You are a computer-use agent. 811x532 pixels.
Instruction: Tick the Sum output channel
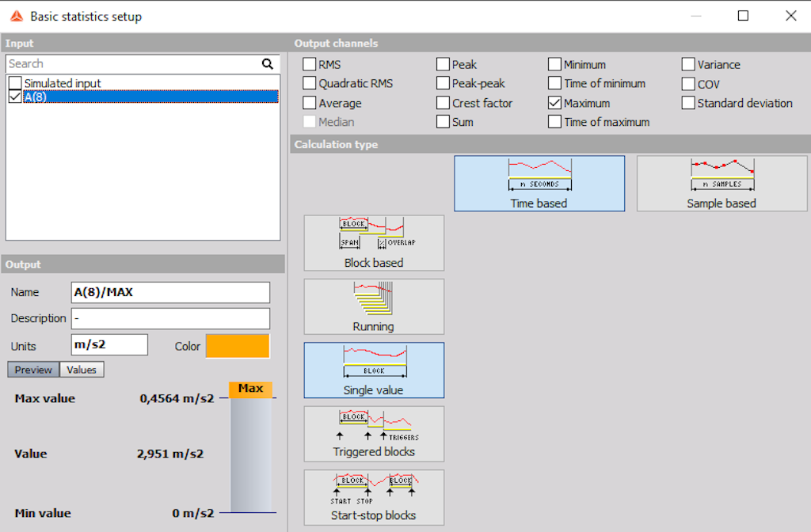pyautogui.click(x=443, y=122)
